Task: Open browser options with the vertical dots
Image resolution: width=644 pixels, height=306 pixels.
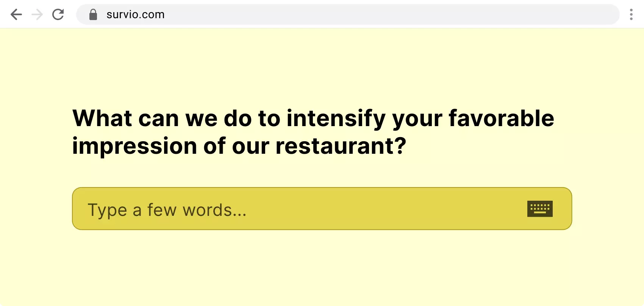Action: (631, 15)
